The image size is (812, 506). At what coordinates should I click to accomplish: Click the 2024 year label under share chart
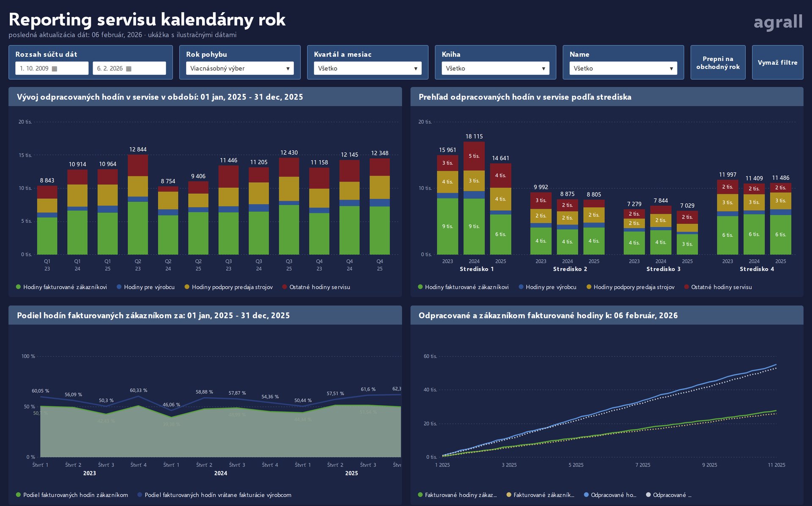[x=220, y=473]
